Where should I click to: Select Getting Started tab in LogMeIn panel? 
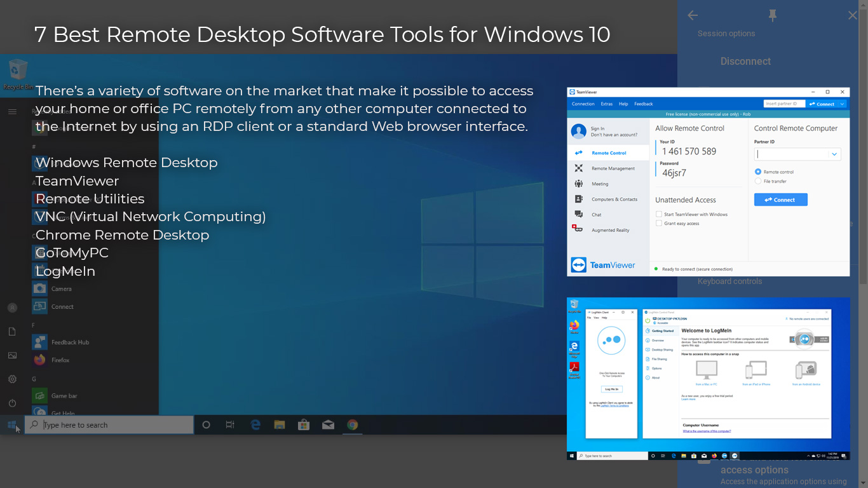660,331
